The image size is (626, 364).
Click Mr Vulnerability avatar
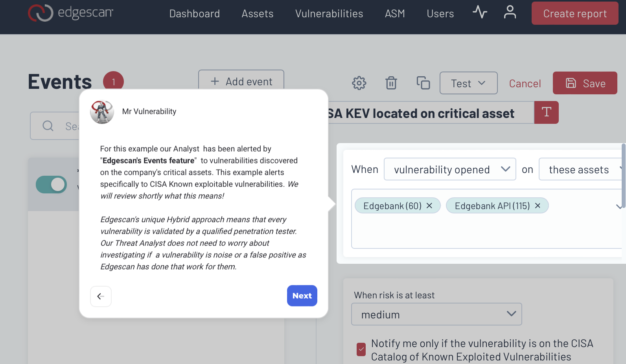click(x=102, y=112)
